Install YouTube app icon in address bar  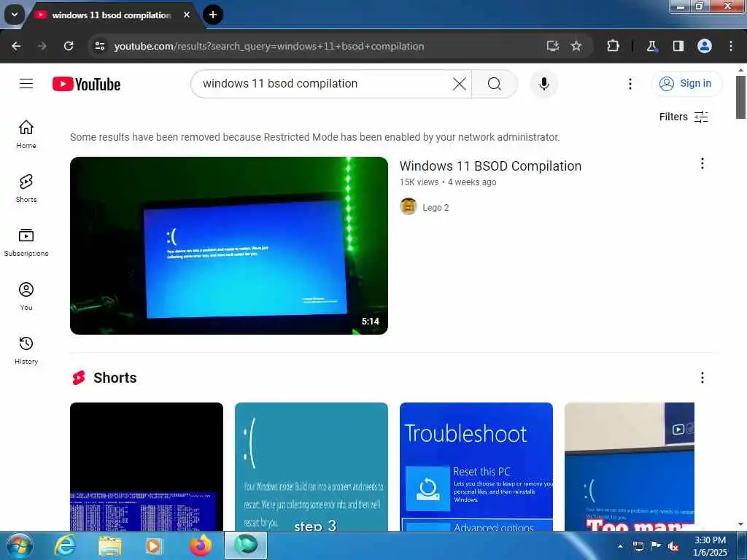[x=553, y=46]
